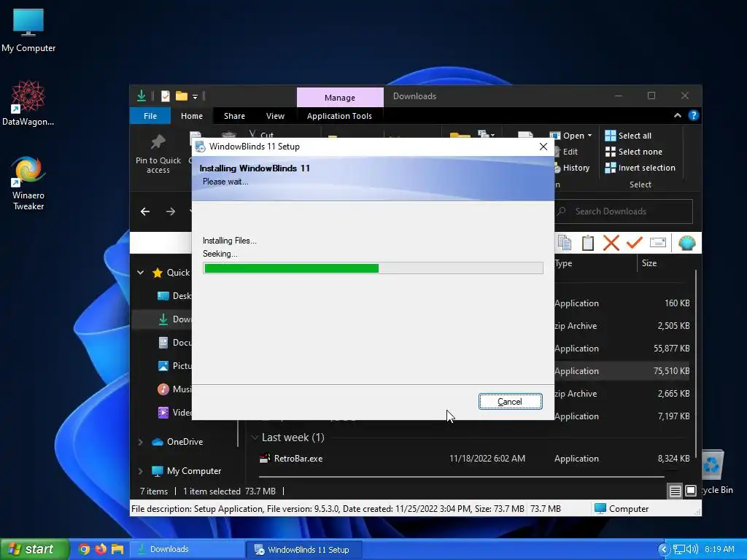Open the Customize Quick Access Toolbar dropdown
Image resolution: width=747 pixels, height=560 pixels.
(x=195, y=97)
